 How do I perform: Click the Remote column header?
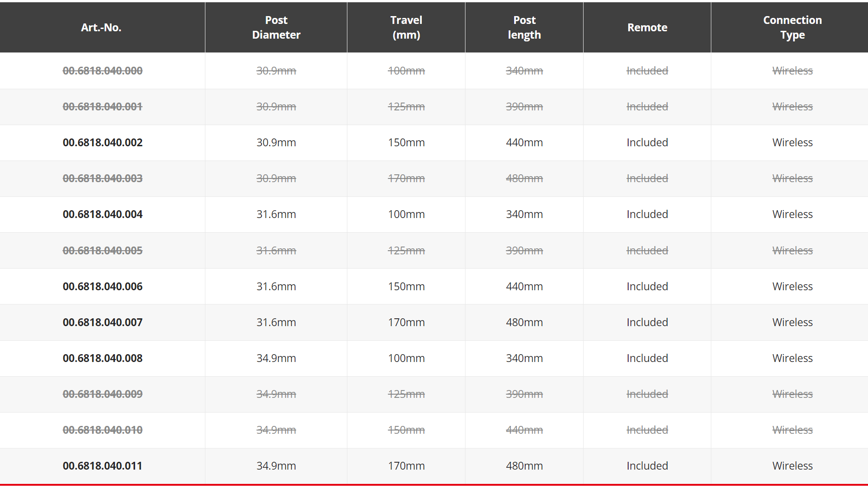coord(647,28)
